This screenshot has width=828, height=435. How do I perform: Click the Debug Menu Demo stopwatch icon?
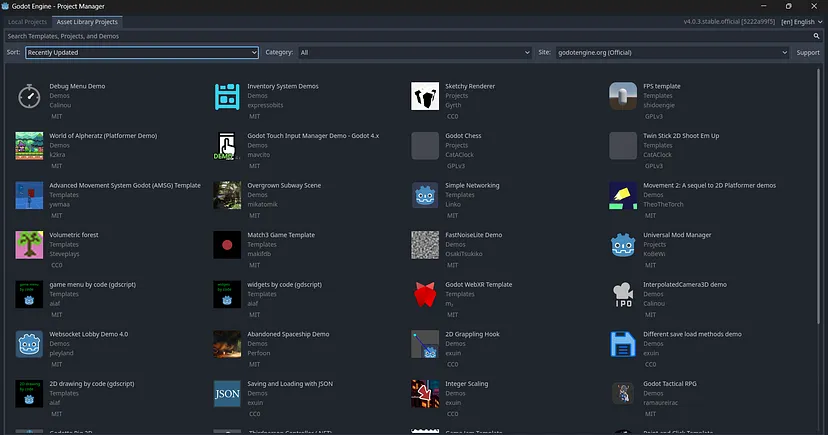[x=29, y=96]
